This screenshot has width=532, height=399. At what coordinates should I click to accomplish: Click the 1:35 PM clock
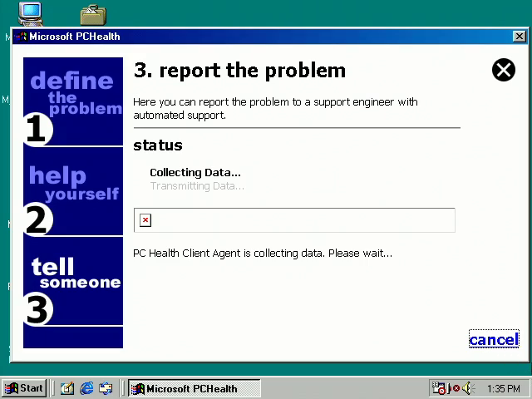point(504,388)
